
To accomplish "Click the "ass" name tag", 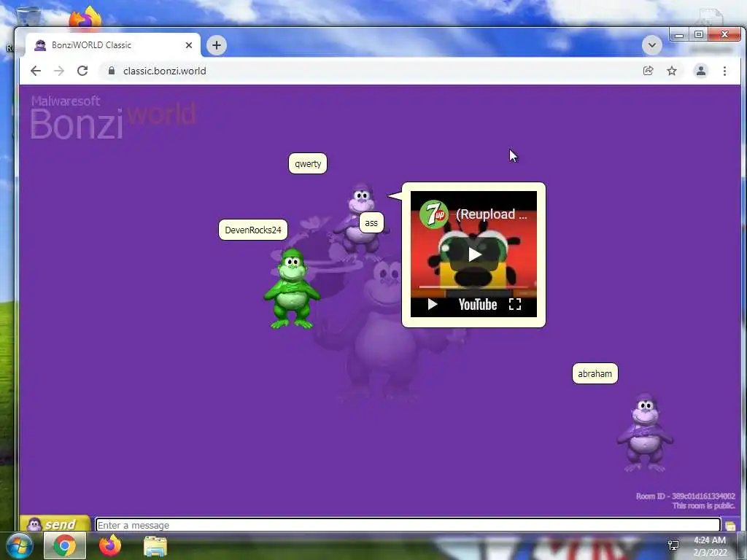I will point(371,223).
